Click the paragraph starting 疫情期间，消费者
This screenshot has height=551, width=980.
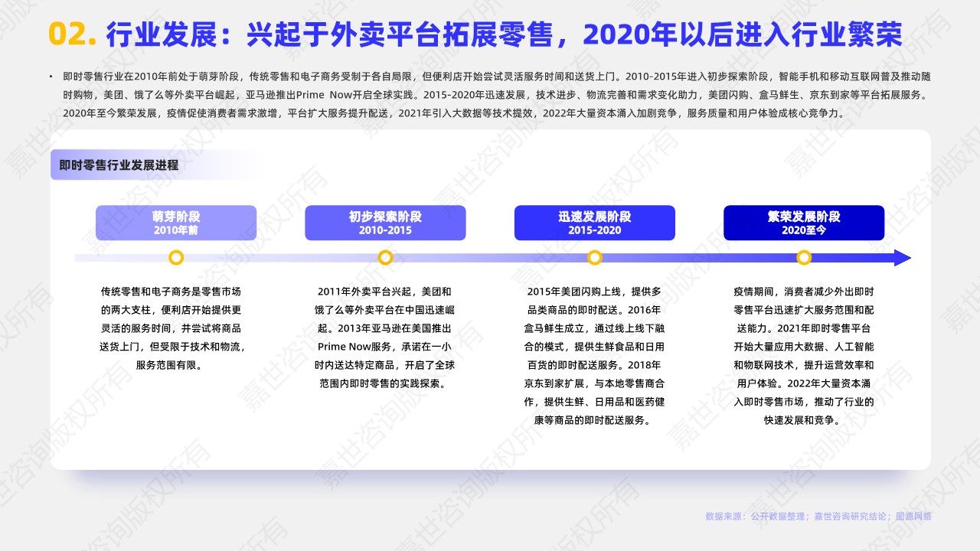click(x=804, y=356)
